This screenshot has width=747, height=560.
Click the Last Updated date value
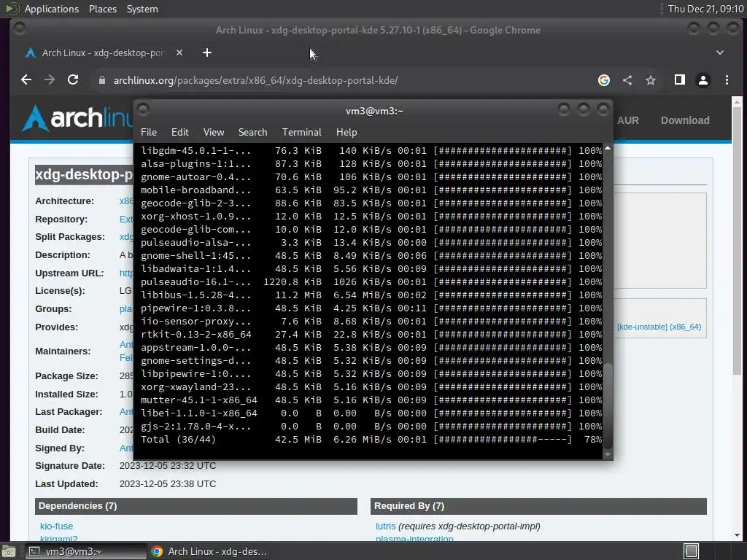168,484
